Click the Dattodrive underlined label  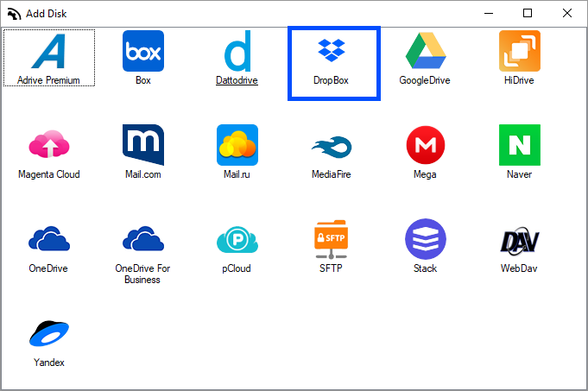point(237,80)
